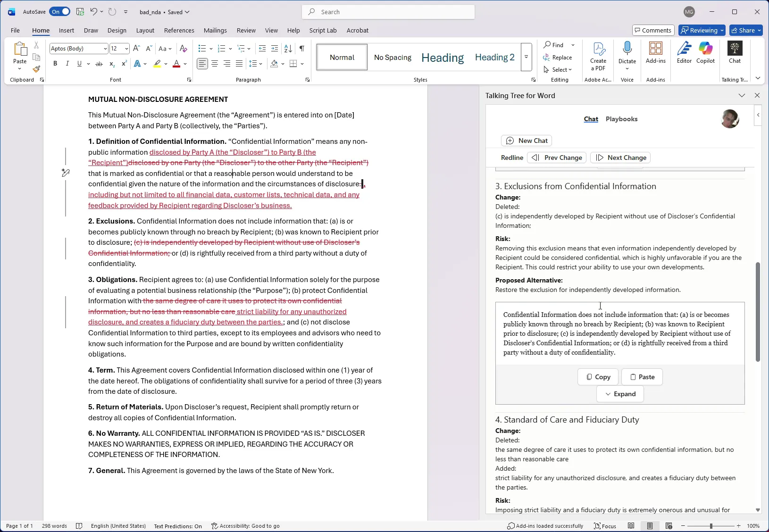Copy the proposed alternative text
This screenshot has height=532, width=769.
pos(598,377)
